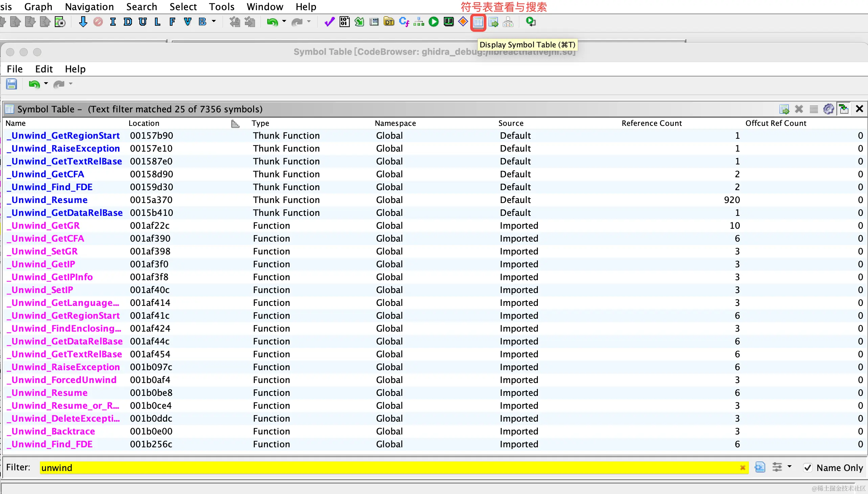This screenshot has height=494, width=868.
Task: Click the purple checkmark bookmarks icon
Action: click(329, 22)
